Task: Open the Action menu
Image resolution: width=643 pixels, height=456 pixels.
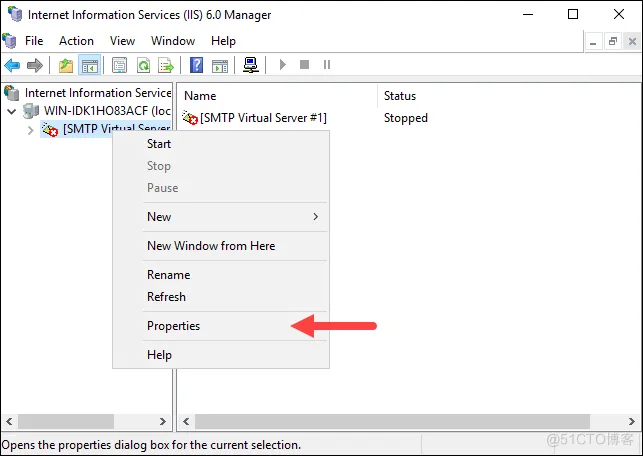Action: click(76, 41)
